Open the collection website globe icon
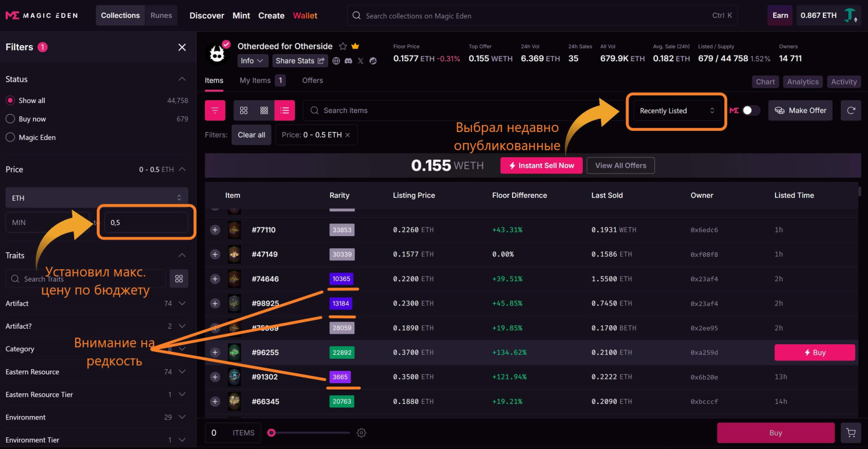This screenshot has width=868, height=449. point(336,61)
